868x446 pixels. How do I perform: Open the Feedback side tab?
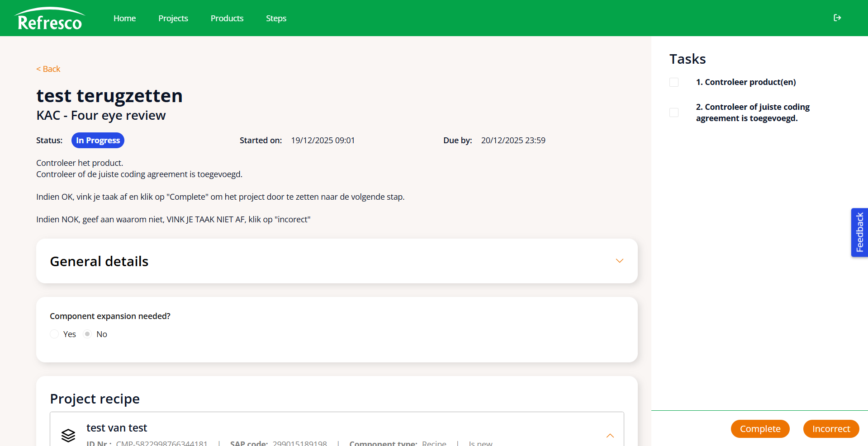859,232
